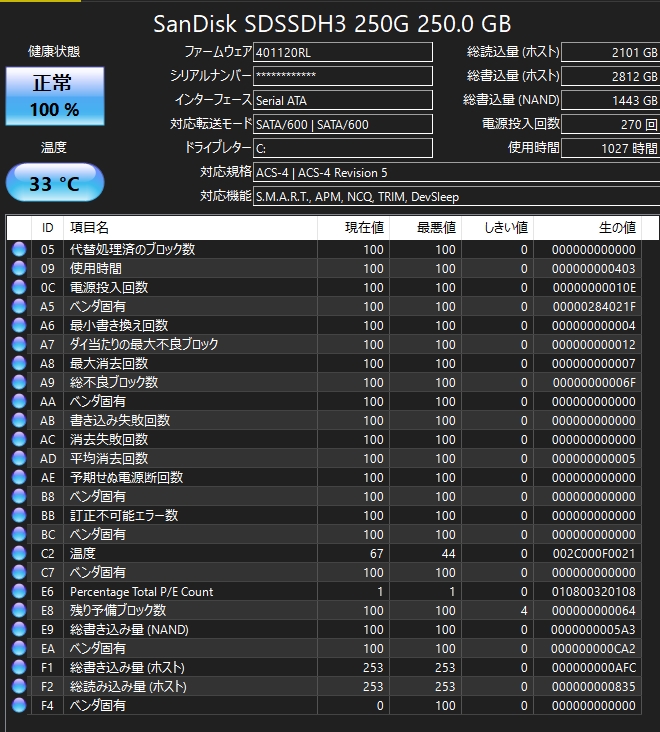Click the transfer mode field SATA/600 | SATA/600
The height and width of the screenshot is (732, 660).
[343, 124]
